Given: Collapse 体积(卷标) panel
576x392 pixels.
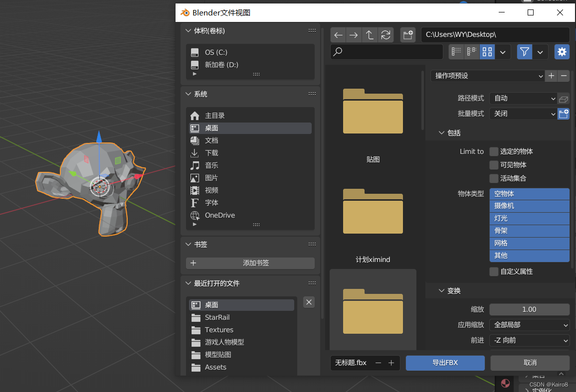Looking at the screenshot, I should point(189,31).
